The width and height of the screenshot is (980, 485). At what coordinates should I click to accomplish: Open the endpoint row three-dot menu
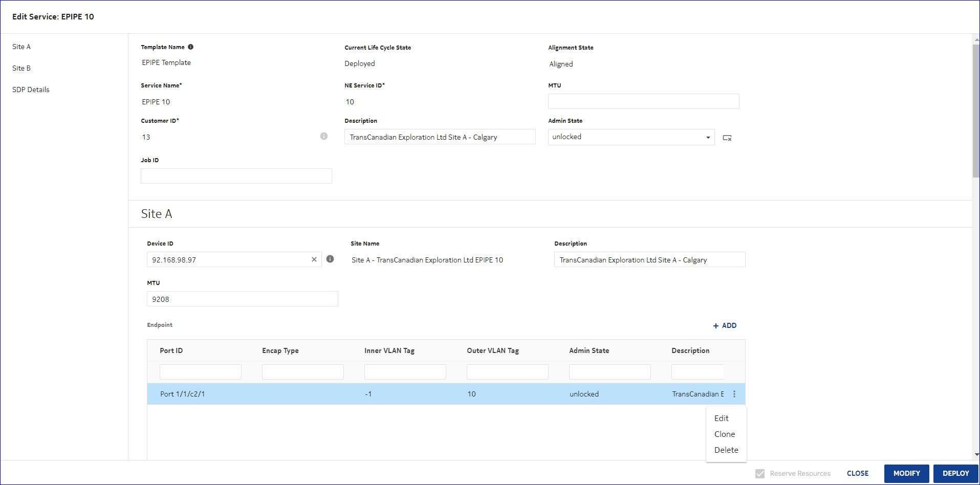pos(734,394)
